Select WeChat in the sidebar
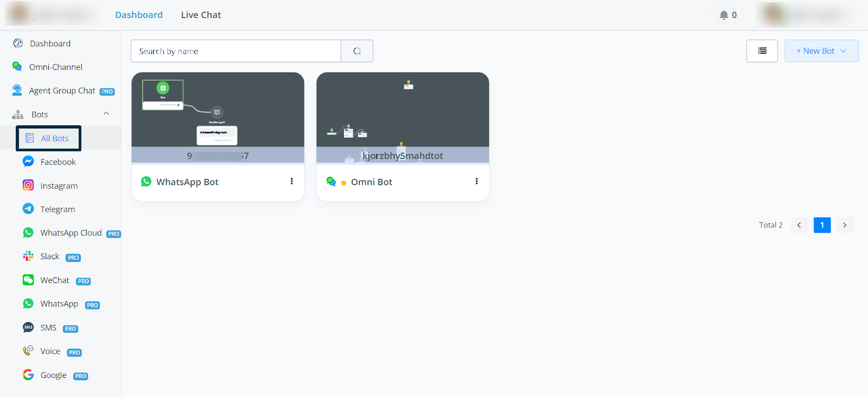 click(x=55, y=280)
